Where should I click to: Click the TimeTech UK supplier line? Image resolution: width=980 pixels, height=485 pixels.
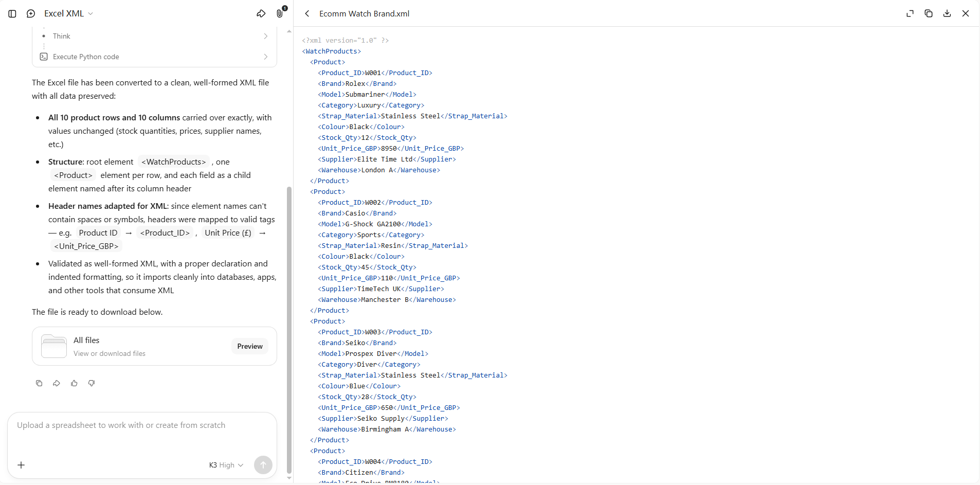[381, 289]
